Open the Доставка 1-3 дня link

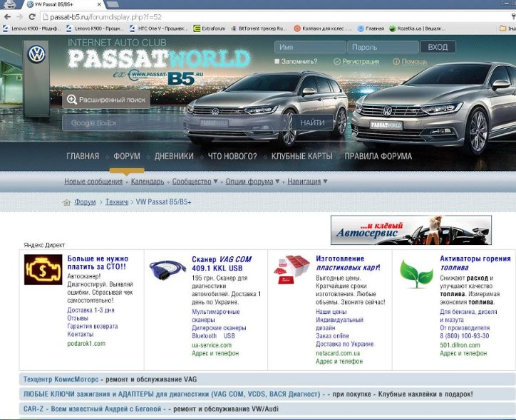pyautogui.click(x=91, y=310)
